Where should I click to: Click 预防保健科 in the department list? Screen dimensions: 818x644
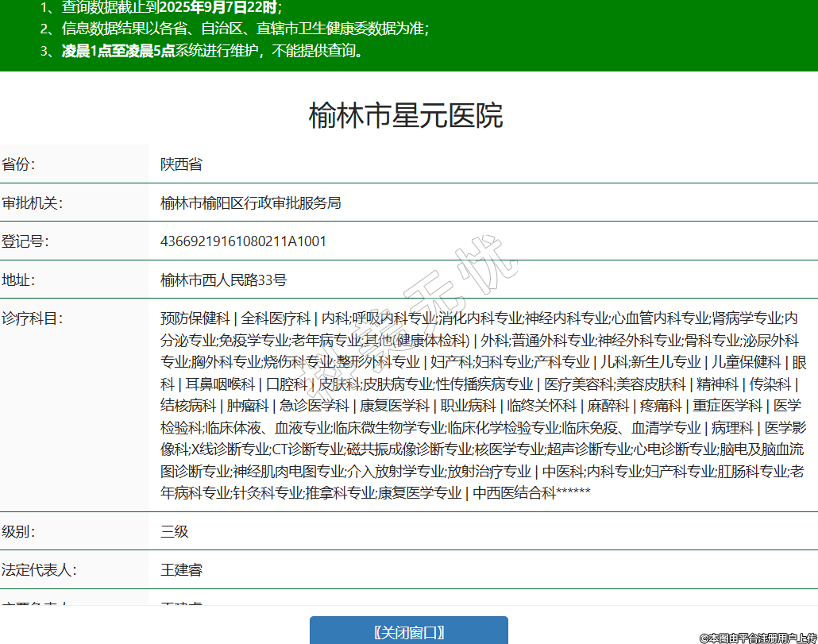click(195, 318)
